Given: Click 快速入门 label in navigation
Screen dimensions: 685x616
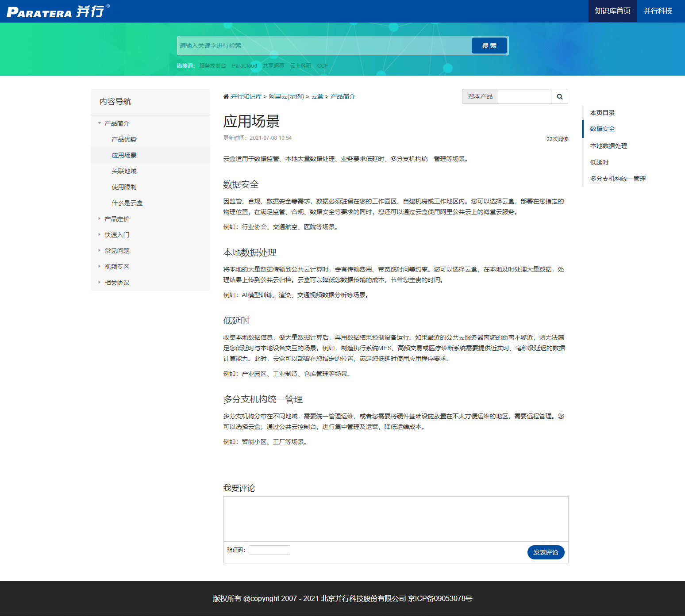Looking at the screenshot, I should click(117, 235).
